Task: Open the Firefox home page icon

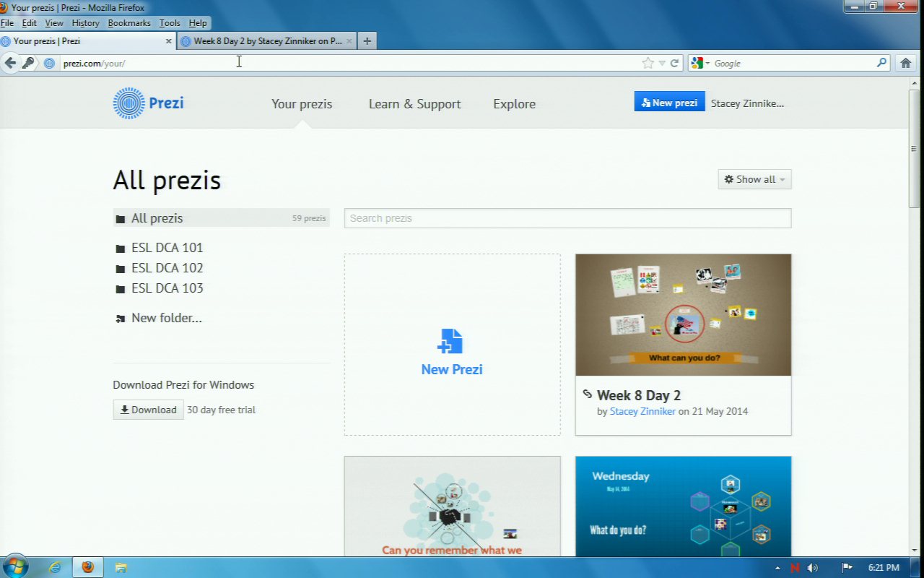Action: [x=906, y=63]
